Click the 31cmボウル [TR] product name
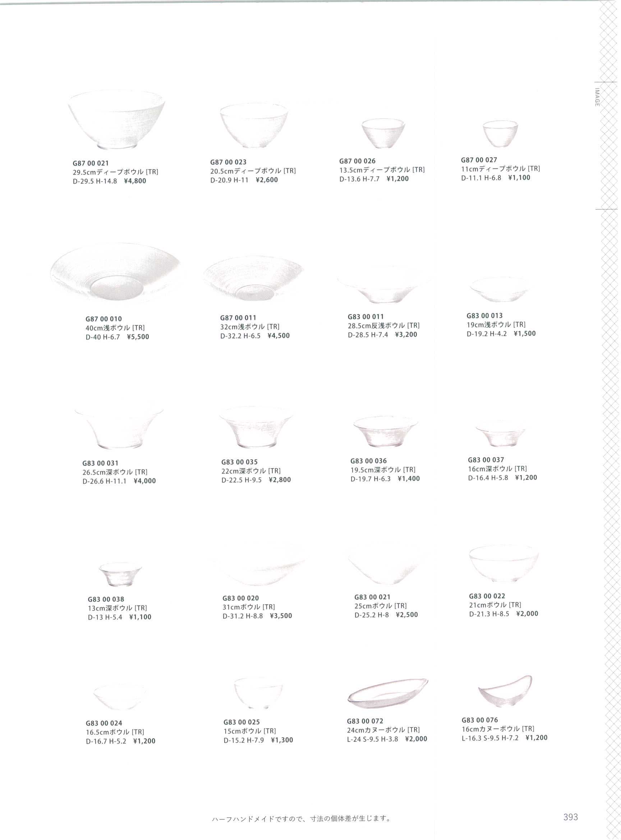This screenshot has width=621, height=840. point(248,607)
